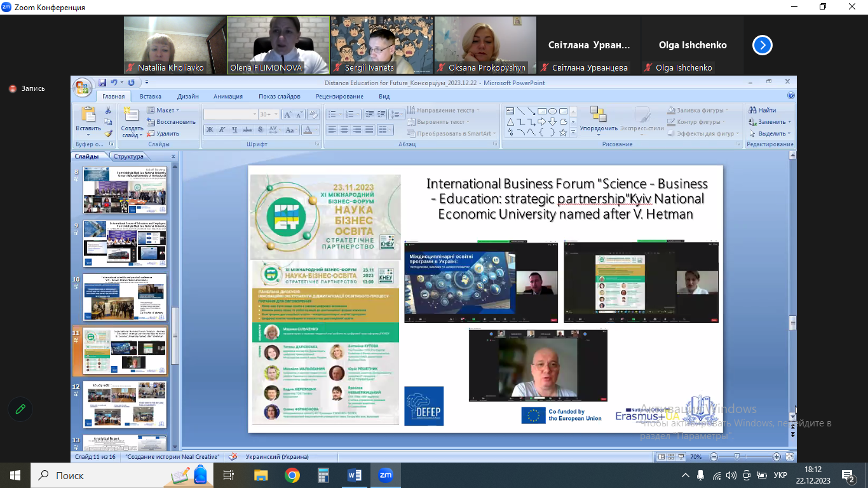This screenshot has height=488, width=868.
Task: Open the Вставка ribbon tab
Action: pyautogui.click(x=151, y=97)
